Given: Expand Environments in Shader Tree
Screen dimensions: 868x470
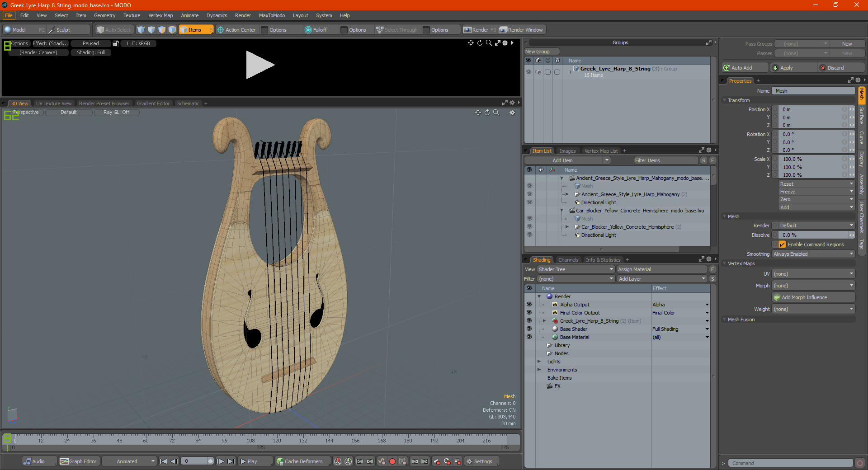Looking at the screenshot, I should (x=539, y=370).
